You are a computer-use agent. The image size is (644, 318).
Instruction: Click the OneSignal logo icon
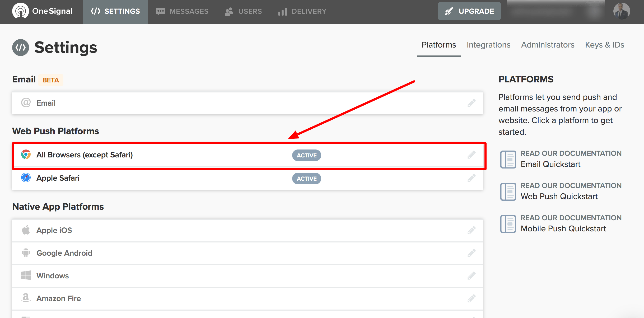coord(20,11)
